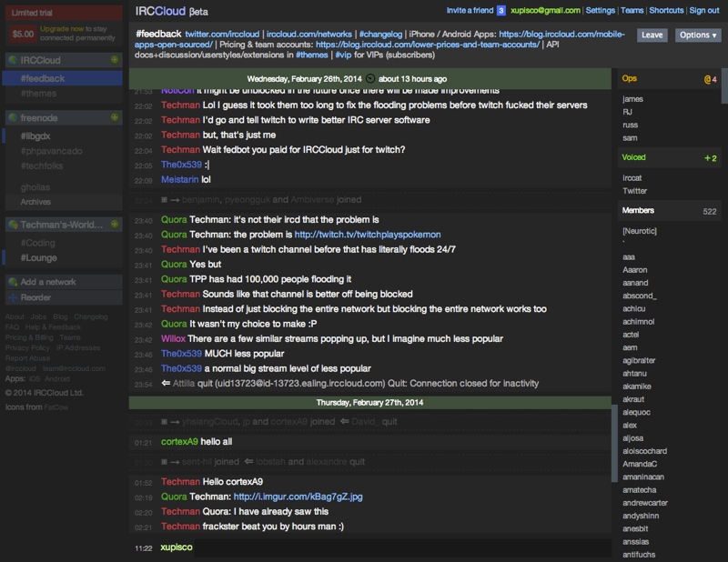Image resolution: width=728 pixels, height=562 pixels.
Task: Click the Reorder button
Action: point(64,297)
